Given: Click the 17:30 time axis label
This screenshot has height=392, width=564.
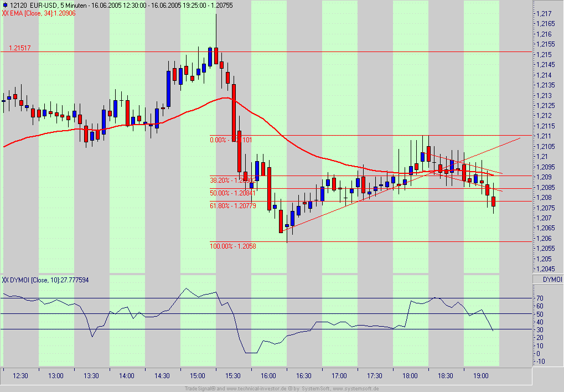Looking at the screenshot, I should point(375,376).
